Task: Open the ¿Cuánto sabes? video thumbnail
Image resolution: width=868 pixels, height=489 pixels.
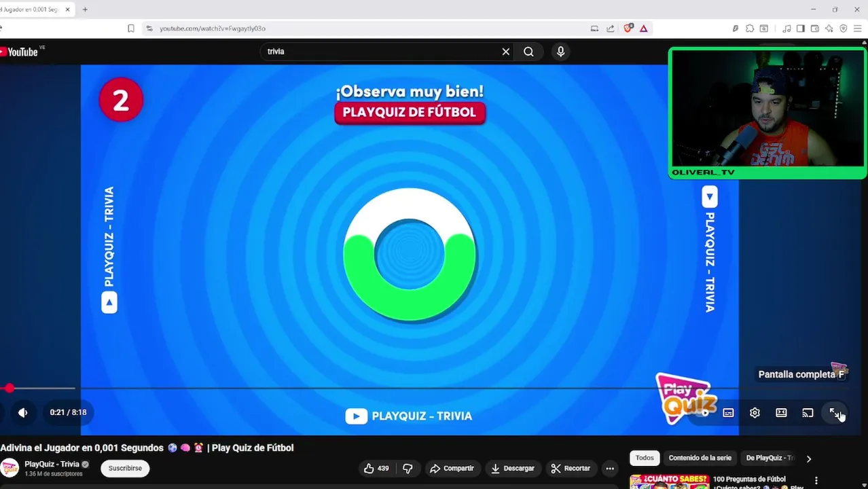Action: click(669, 482)
